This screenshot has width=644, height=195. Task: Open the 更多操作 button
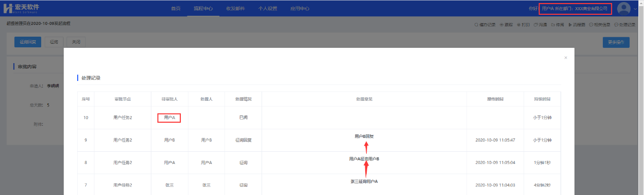point(616,42)
